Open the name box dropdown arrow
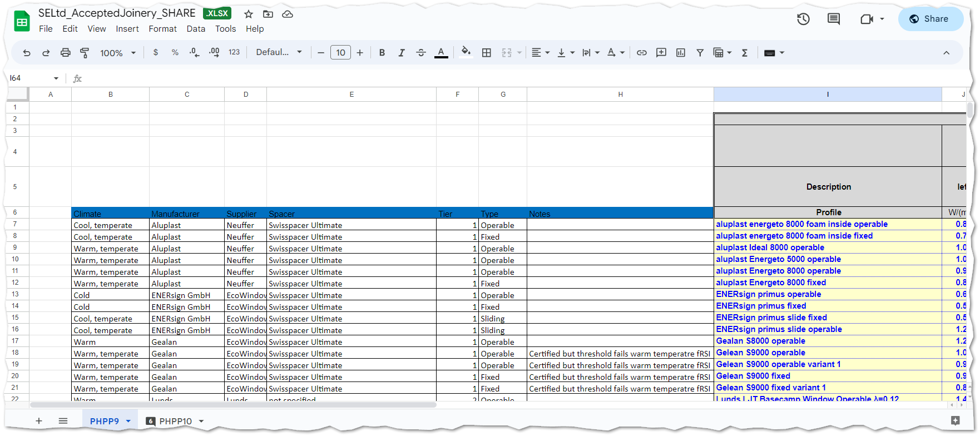 click(x=56, y=78)
